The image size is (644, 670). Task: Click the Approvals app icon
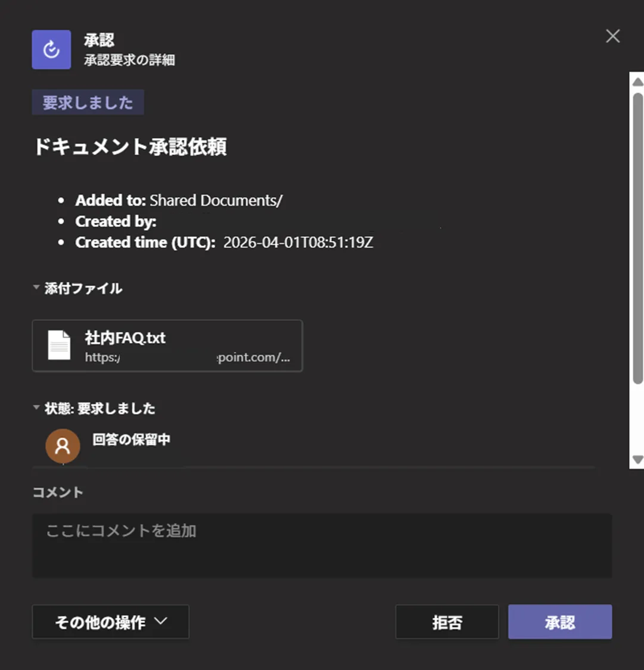tap(51, 49)
